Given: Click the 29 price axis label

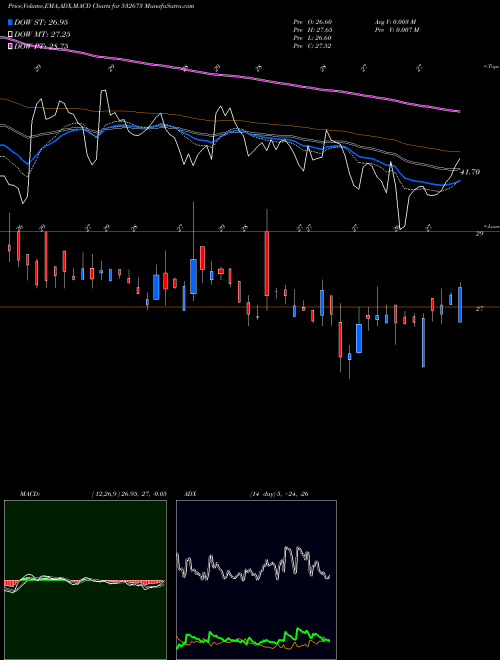Looking at the screenshot, I should [x=479, y=234].
